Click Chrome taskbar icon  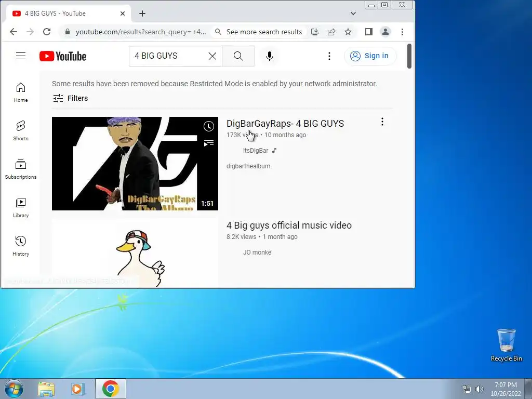tap(111, 389)
